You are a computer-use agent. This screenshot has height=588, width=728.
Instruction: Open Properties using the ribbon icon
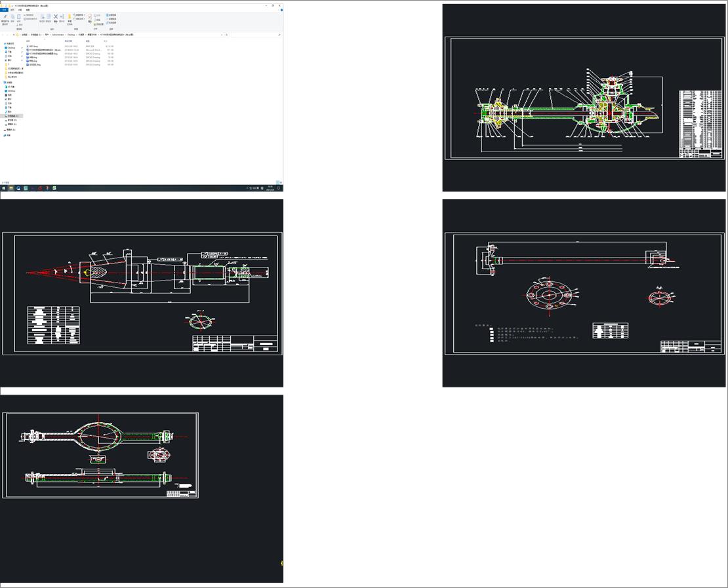(89, 18)
